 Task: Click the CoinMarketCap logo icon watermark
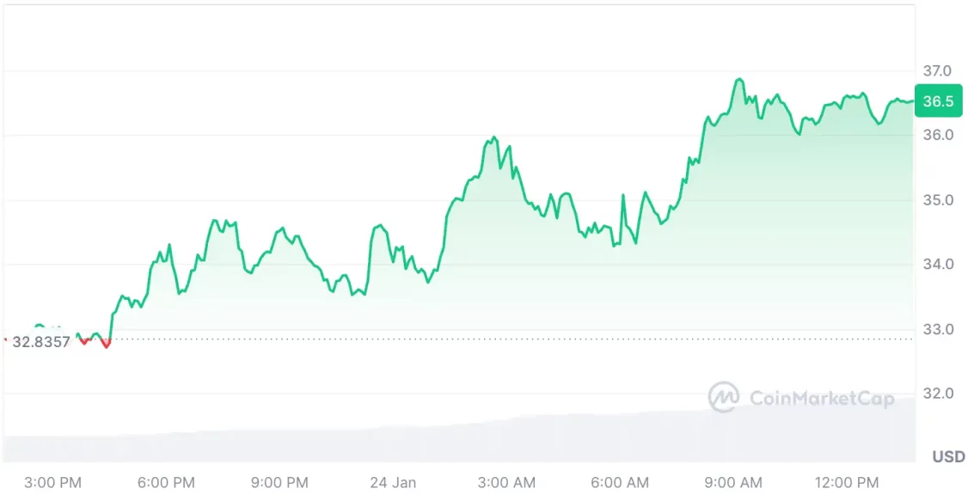tap(724, 397)
